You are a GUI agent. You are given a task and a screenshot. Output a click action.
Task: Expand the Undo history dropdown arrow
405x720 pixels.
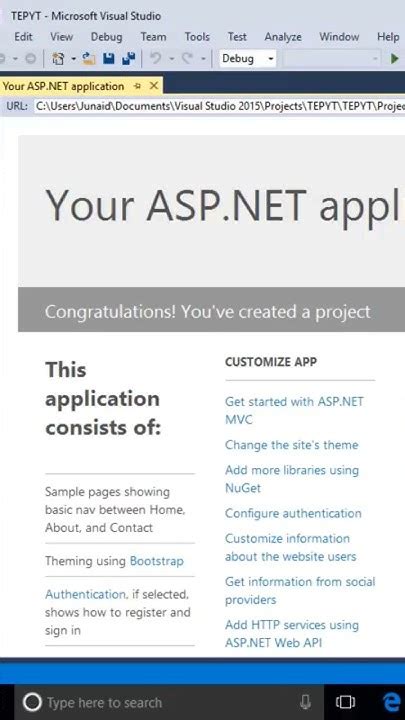[171, 59]
